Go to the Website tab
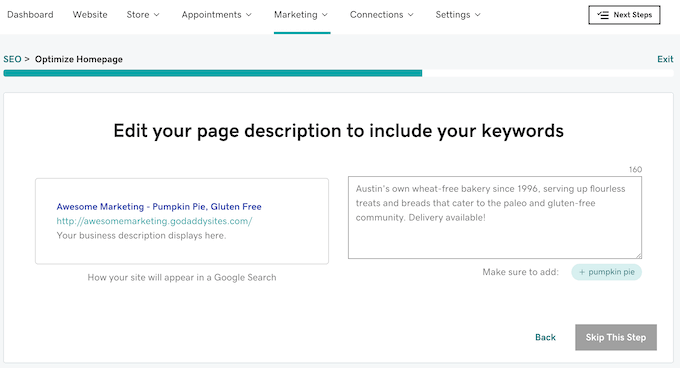680x368 pixels. [x=90, y=15]
